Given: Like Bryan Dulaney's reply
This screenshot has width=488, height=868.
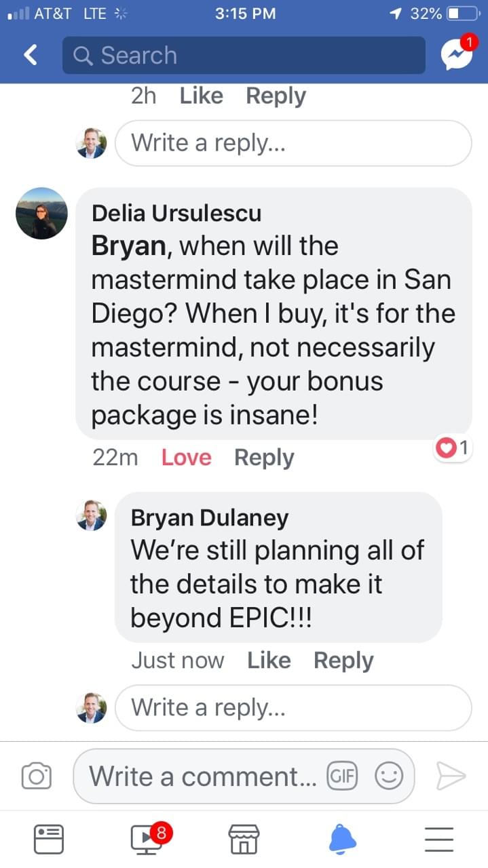Looking at the screenshot, I should [x=269, y=660].
